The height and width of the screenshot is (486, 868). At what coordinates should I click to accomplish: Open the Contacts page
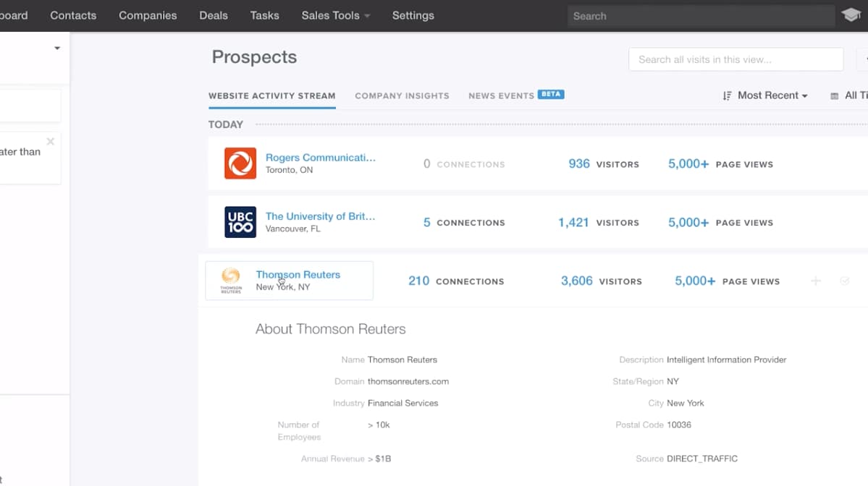(x=73, y=15)
